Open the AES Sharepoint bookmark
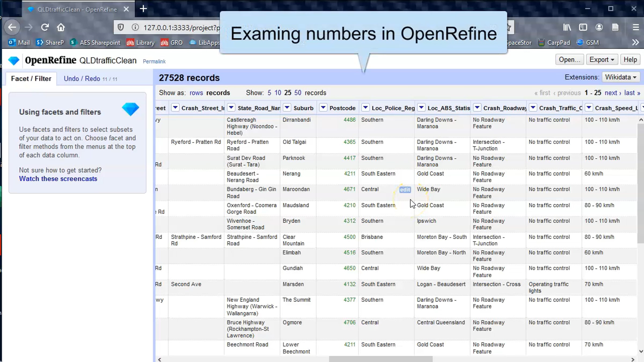Viewport: 644px width, 362px height. [x=95, y=42]
